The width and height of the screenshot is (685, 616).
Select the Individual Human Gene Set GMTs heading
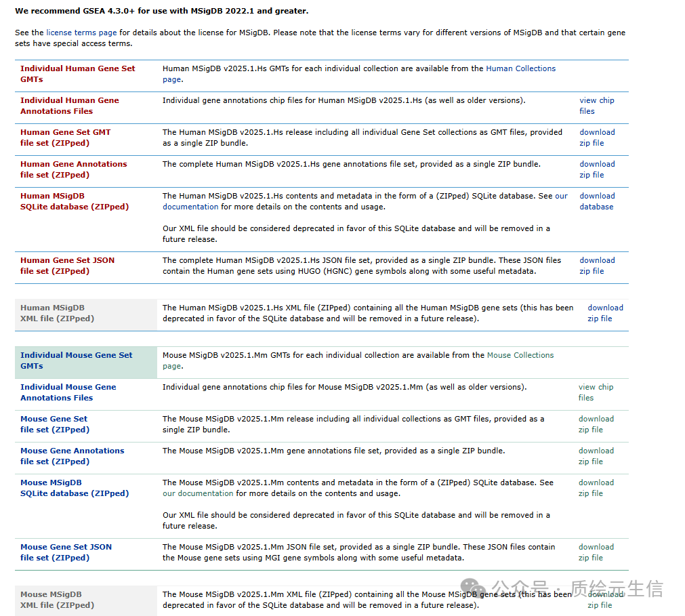(77, 74)
